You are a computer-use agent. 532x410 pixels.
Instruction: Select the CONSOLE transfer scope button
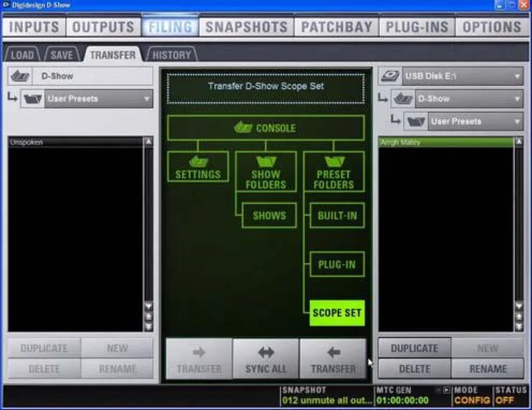click(x=265, y=128)
